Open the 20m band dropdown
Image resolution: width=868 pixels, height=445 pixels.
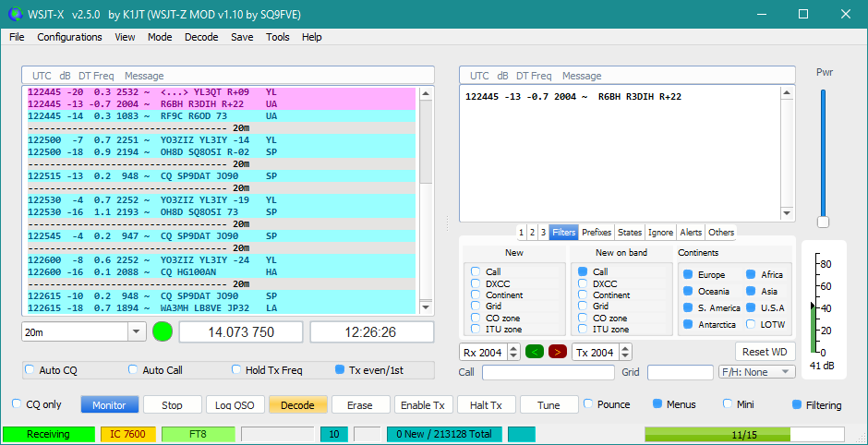click(x=136, y=332)
